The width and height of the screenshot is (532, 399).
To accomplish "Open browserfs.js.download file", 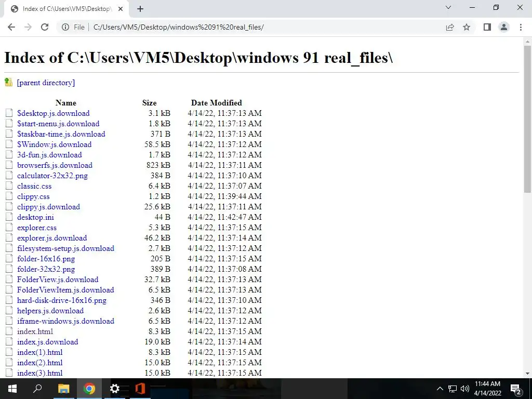I will pyautogui.click(x=55, y=165).
